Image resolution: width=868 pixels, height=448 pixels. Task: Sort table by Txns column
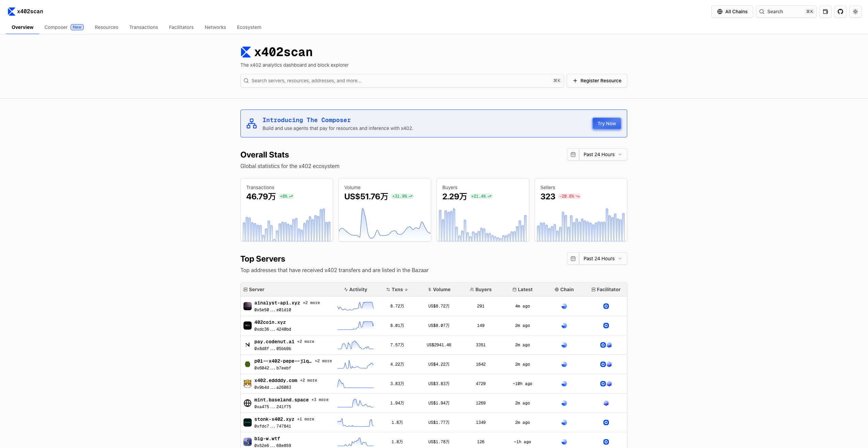coord(397,289)
